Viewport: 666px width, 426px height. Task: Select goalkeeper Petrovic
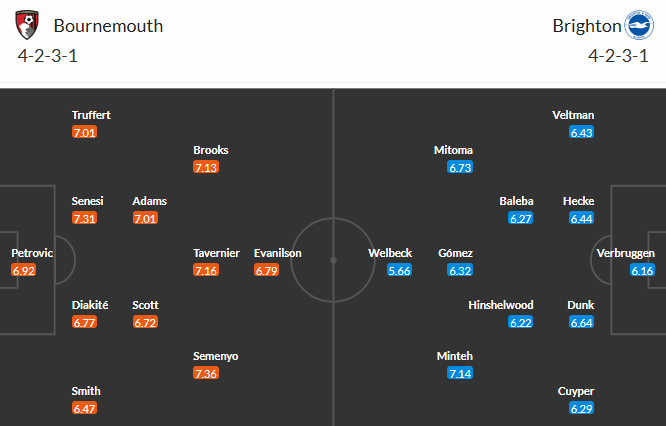[32, 253]
